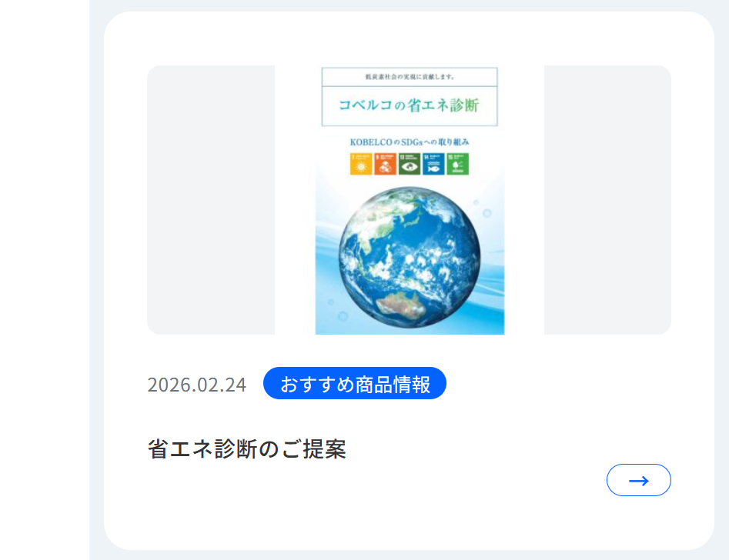Click the blue fish SDG icon
The image size is (729, 560).
coord(433,164)
